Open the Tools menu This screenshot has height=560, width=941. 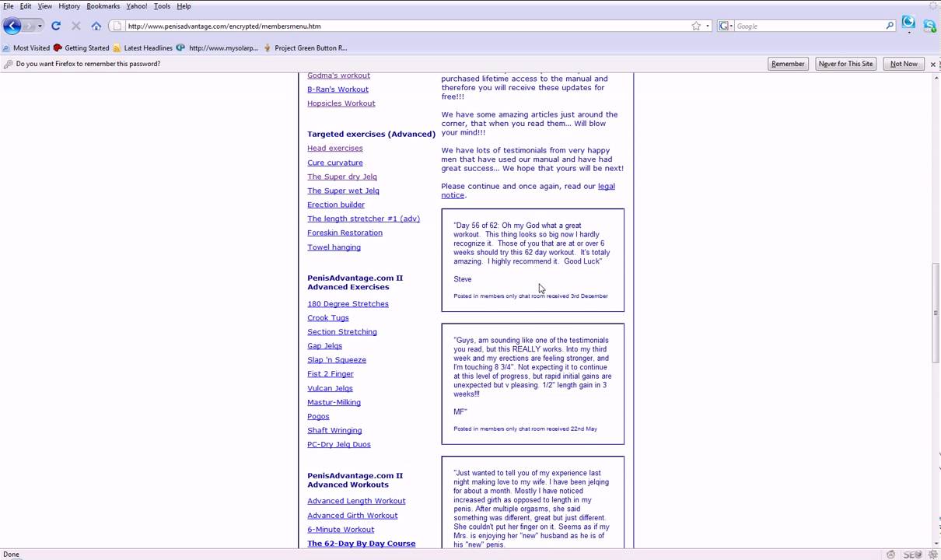162,6
